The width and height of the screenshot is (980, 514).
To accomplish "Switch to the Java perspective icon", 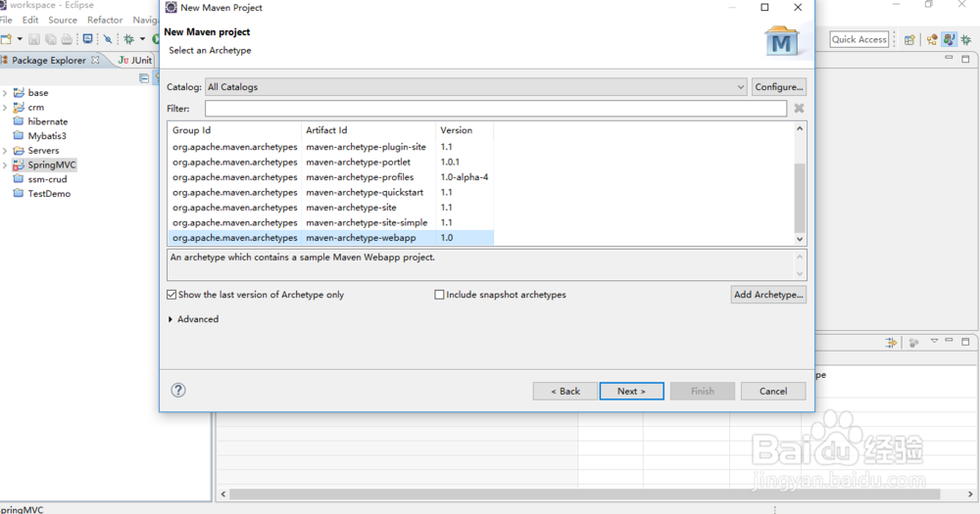I will (x=949, y=39).
